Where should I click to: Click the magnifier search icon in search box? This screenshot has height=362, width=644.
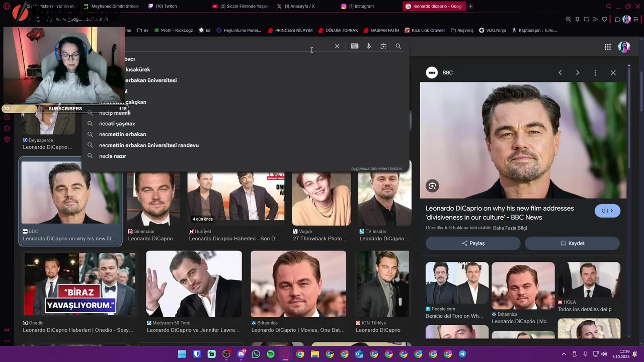[398, 46]
